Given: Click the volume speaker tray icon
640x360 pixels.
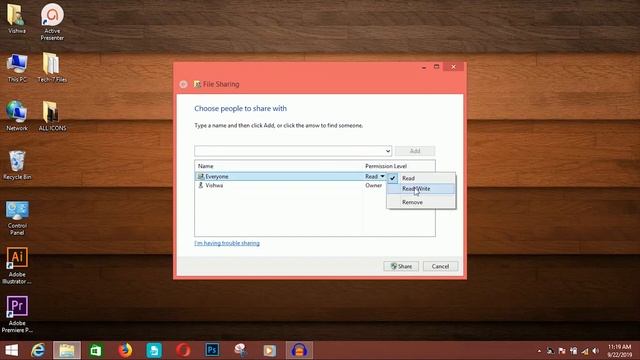Looking at the screenshot, I should coord(596,351).
